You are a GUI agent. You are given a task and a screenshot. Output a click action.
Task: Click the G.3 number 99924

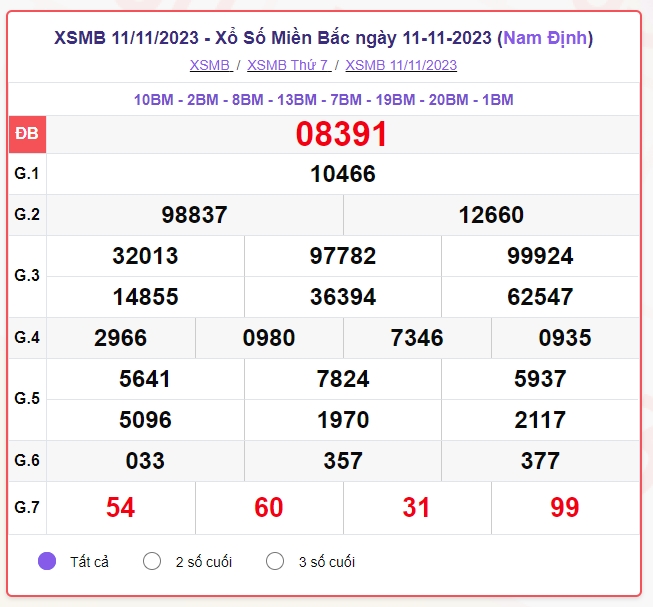point(540,256)
